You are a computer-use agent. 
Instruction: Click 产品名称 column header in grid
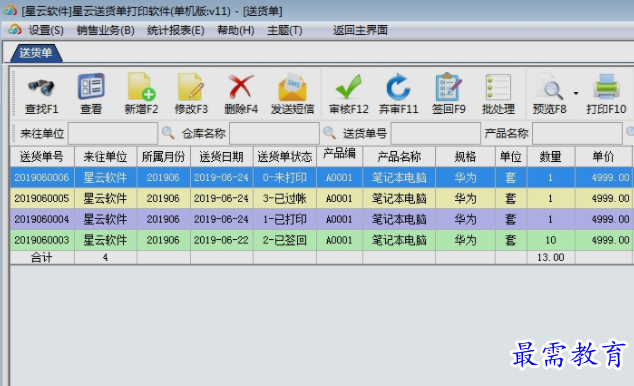pyautogui.click(x=399, y=156)
